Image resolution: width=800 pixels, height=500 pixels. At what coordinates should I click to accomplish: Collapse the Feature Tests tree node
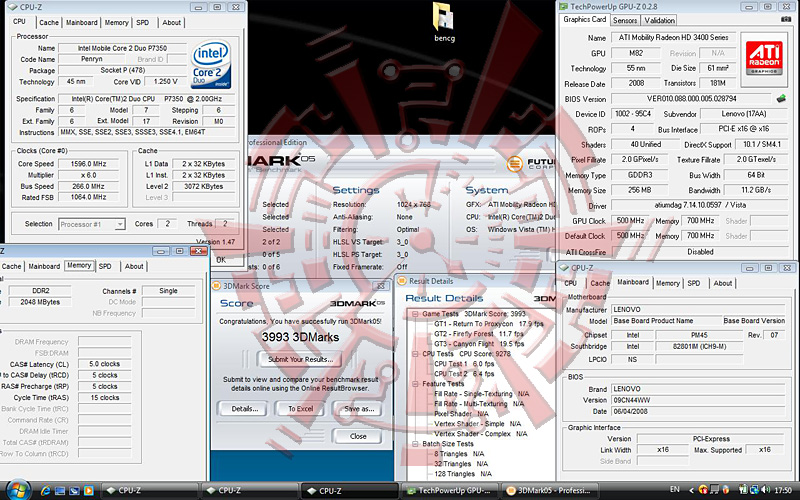[415, 384]
